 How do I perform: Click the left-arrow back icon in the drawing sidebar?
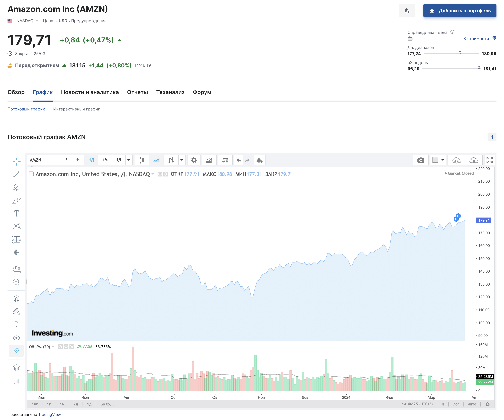pyautogui.click(x=16, y=252)
